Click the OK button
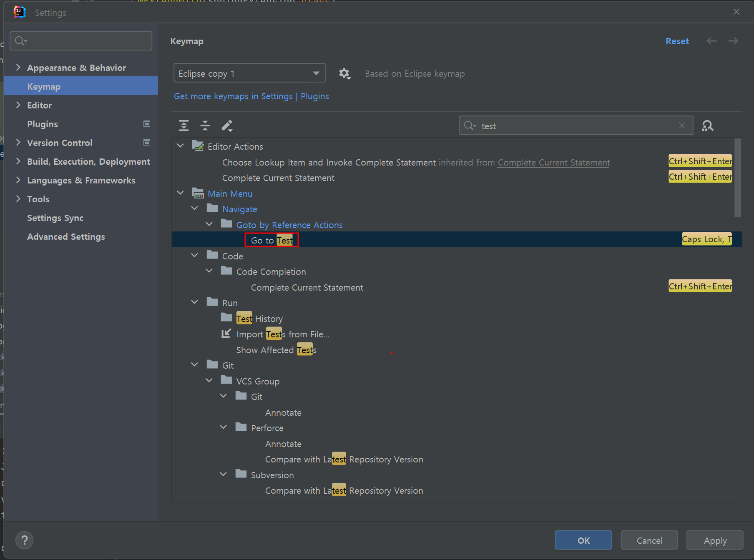Screen dimensions: 754x560 point(583,540)
